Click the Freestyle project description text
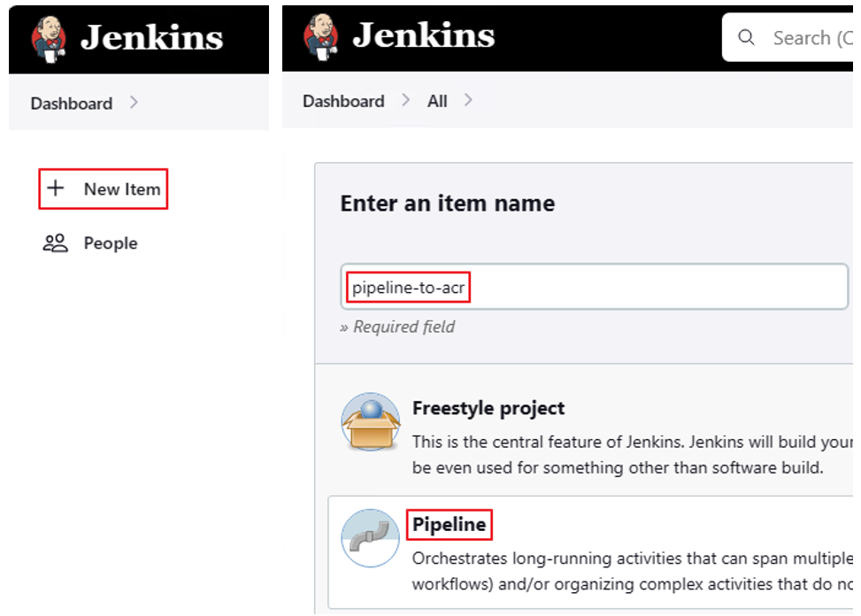 (x=633, y=455)
